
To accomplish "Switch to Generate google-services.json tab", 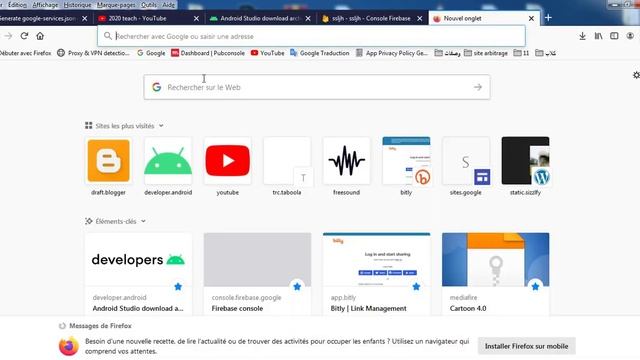I will (x=39, y=18).
